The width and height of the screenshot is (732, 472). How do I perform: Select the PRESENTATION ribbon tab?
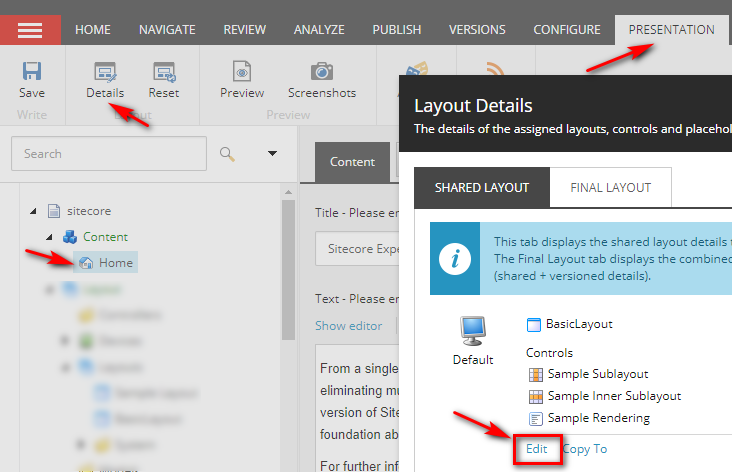(x=671, y=30)
